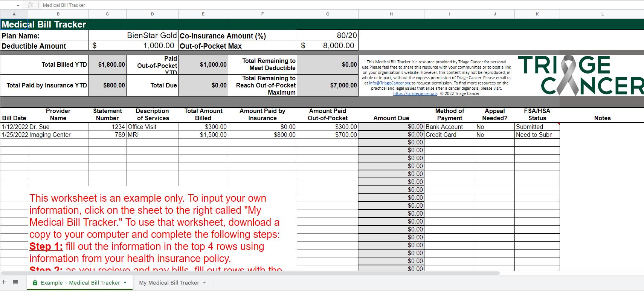644x291 pixels.
Task: Select the 'Description of Services' heading cell
Action: click(153, 115)
